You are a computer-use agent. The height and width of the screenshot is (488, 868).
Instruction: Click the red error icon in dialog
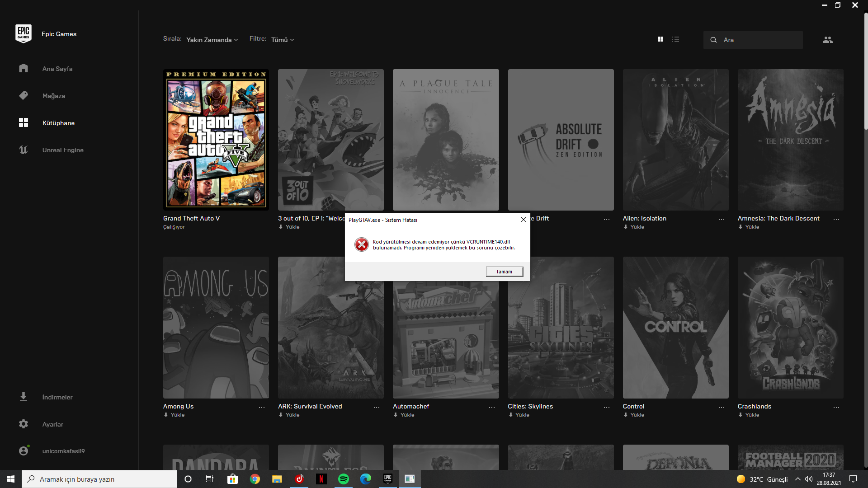[x=361, y=244]
